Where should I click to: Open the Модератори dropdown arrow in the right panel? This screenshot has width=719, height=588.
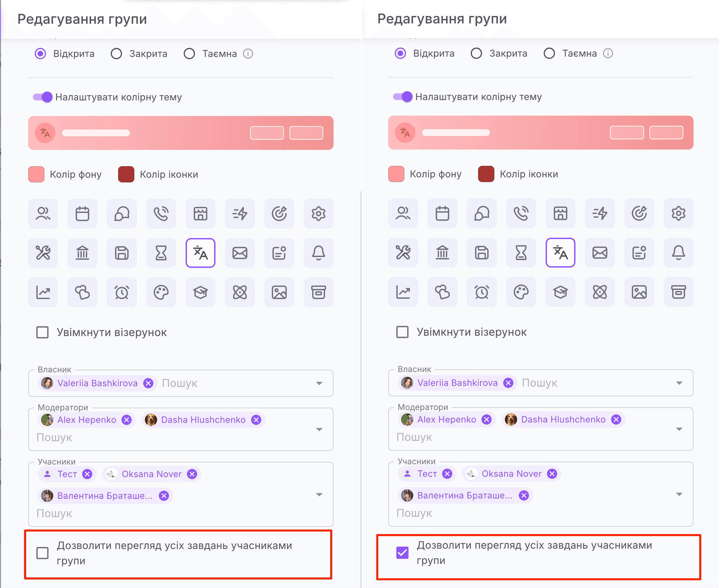[679, 429]
